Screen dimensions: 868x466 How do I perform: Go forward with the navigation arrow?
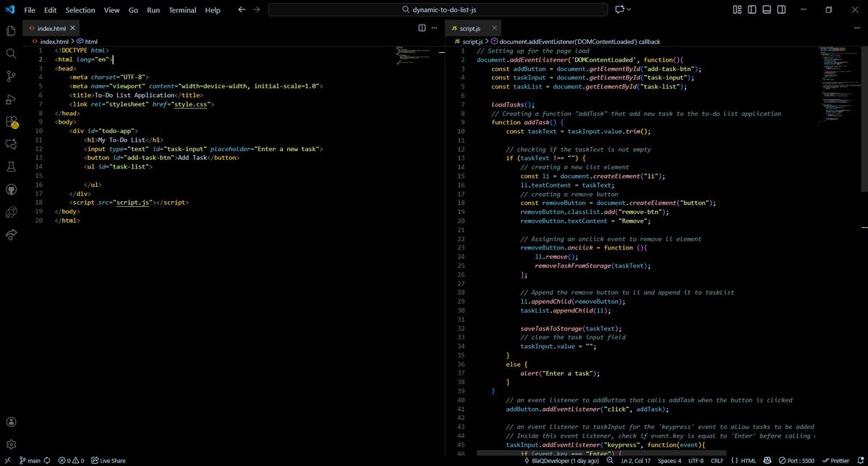pos(258,10)
